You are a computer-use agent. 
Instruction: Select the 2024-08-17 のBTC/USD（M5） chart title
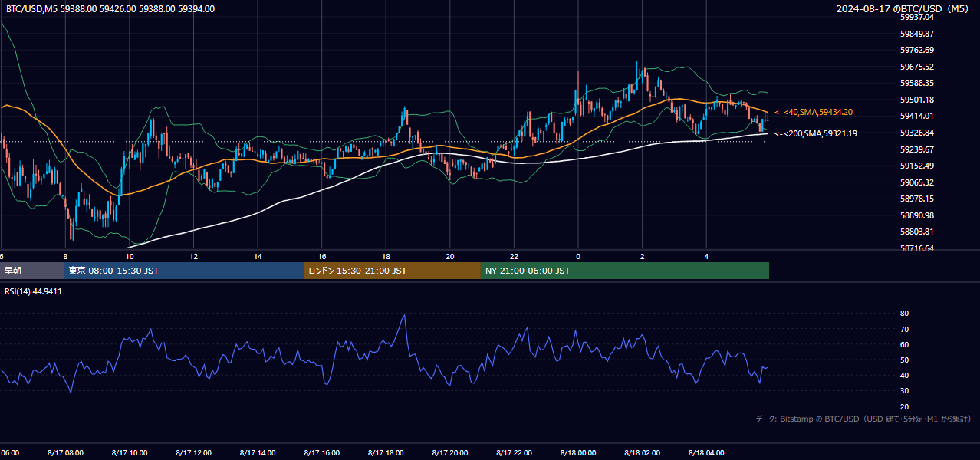903,9
